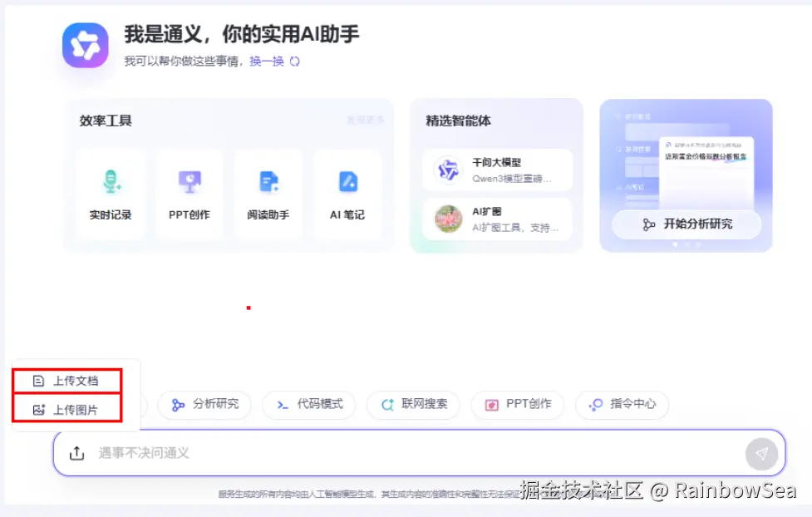Choose the 联网搜索 chip
Screen dimensions: 812x517
413,405
